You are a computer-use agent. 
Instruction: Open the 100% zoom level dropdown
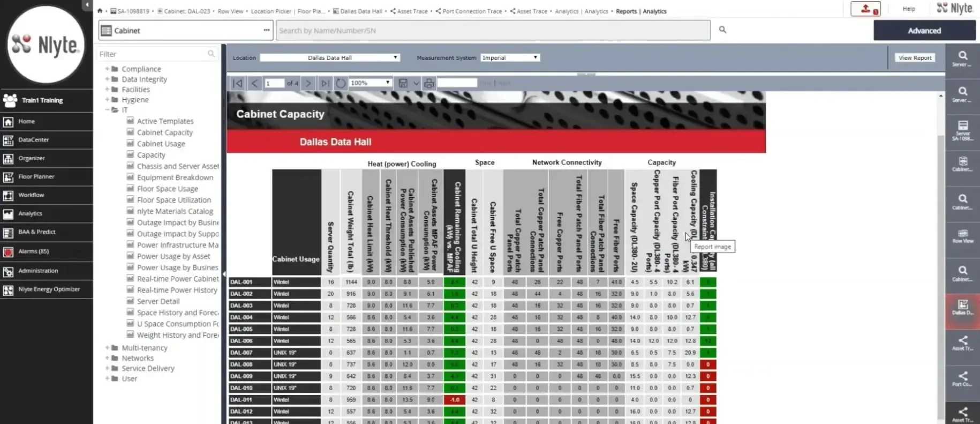[370, 83]
